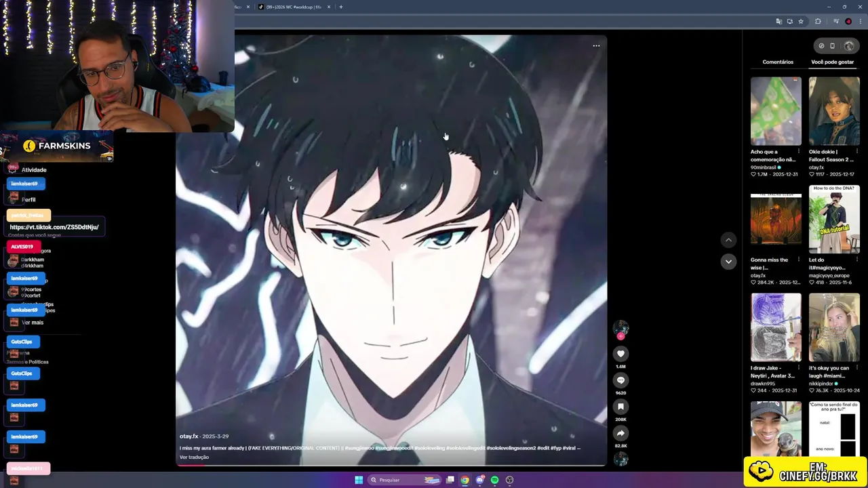Switch to Comentários tab
The image size is (868, 488).
point(778,62)
